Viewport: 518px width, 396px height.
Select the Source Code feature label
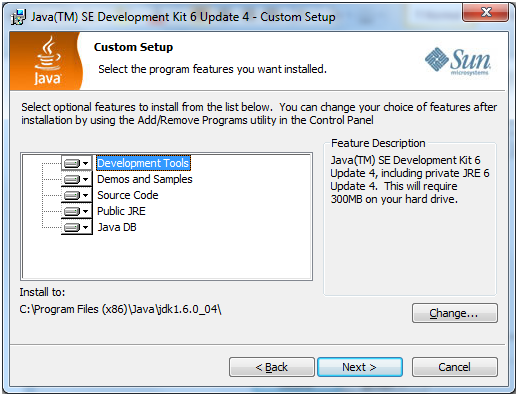tap(128, 195)
